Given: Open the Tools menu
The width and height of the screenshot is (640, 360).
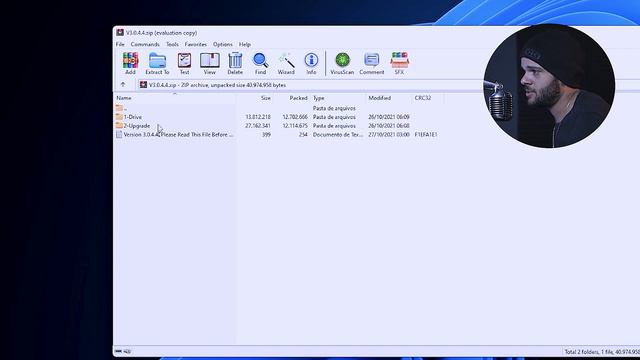Looking at the screenshot, I should tap(172, 44).
